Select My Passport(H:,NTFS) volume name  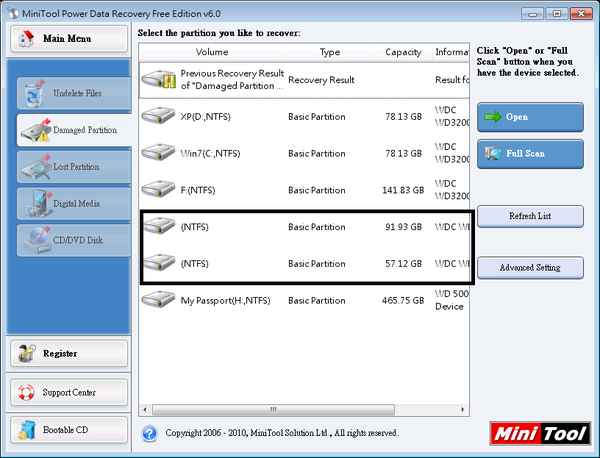(x=225, y=301)
